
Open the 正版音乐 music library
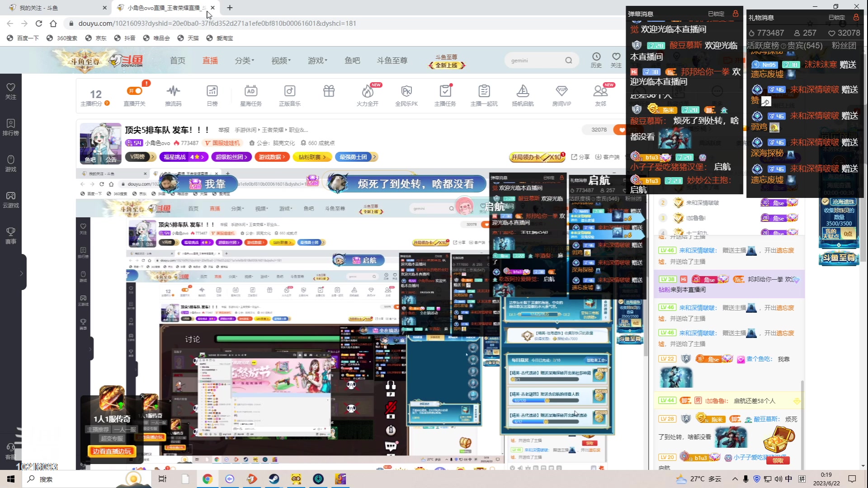pos(290,95)
